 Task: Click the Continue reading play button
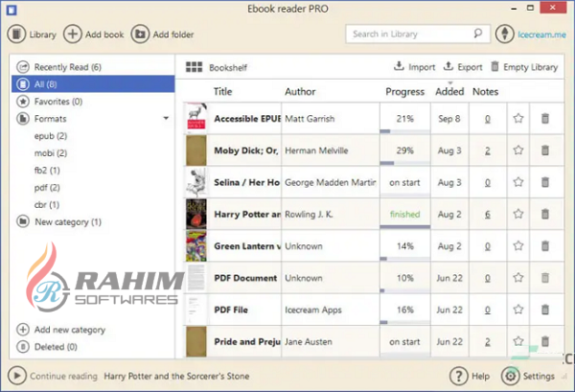point(16,376)
